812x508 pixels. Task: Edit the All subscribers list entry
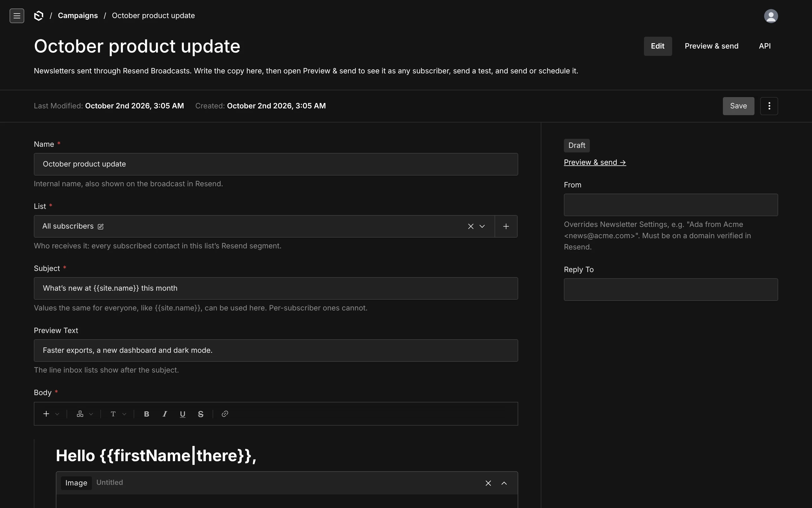coord(100,226)
